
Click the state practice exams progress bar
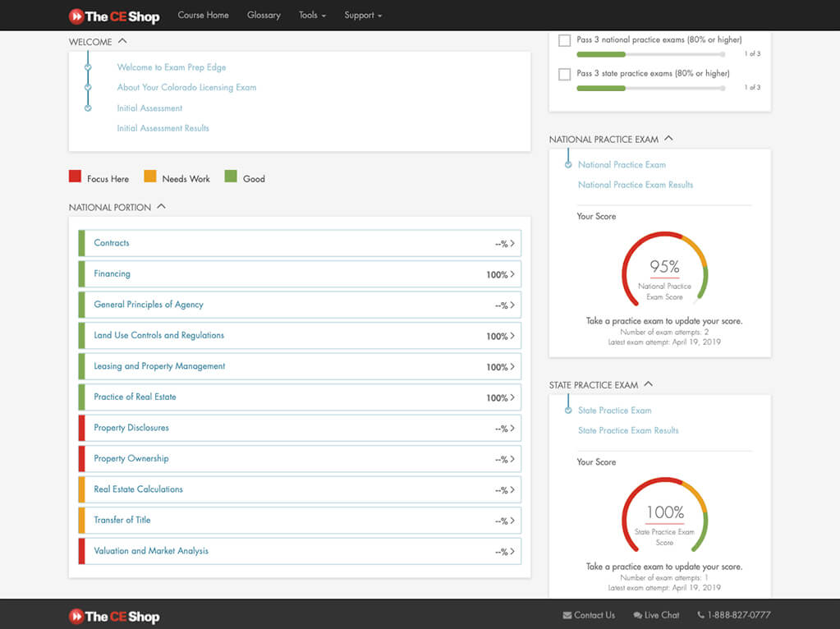[650, 88]
